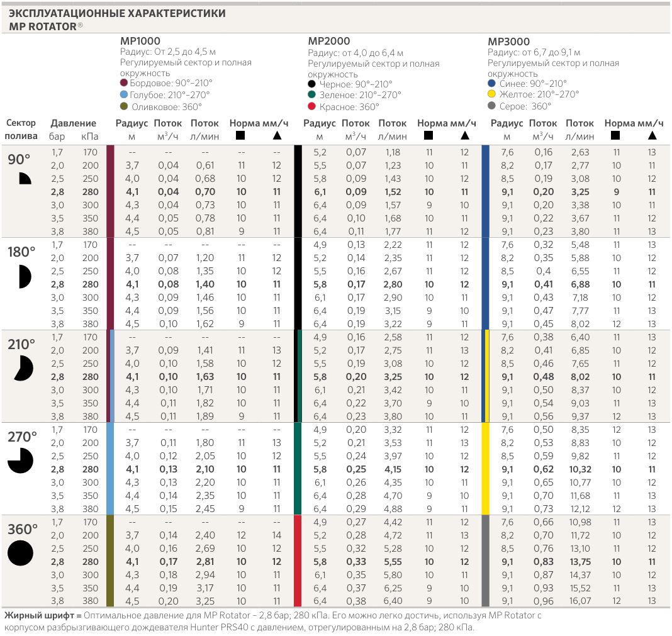672x636 pixels.
Task: Click the 90° quarter-circle sector icon
Action: 24,179
